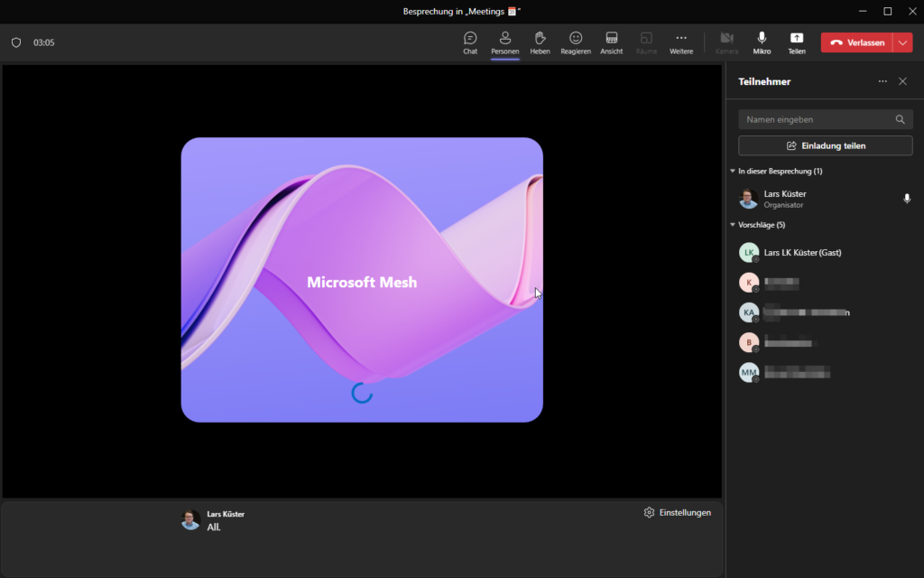Click the LK avatar in suggestions
This screenshot has height=578, width=924.
[x=749, y=253]
